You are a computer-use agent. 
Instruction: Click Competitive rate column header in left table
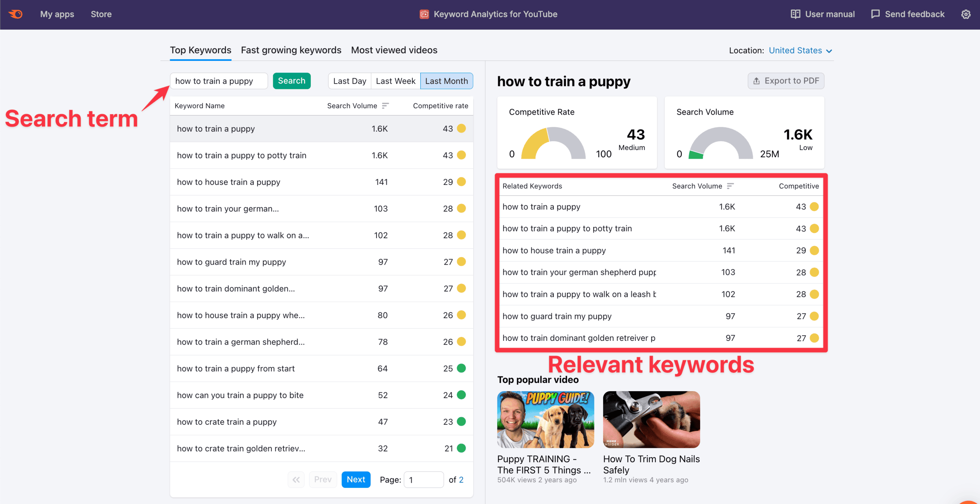click(x=440, y=105)
